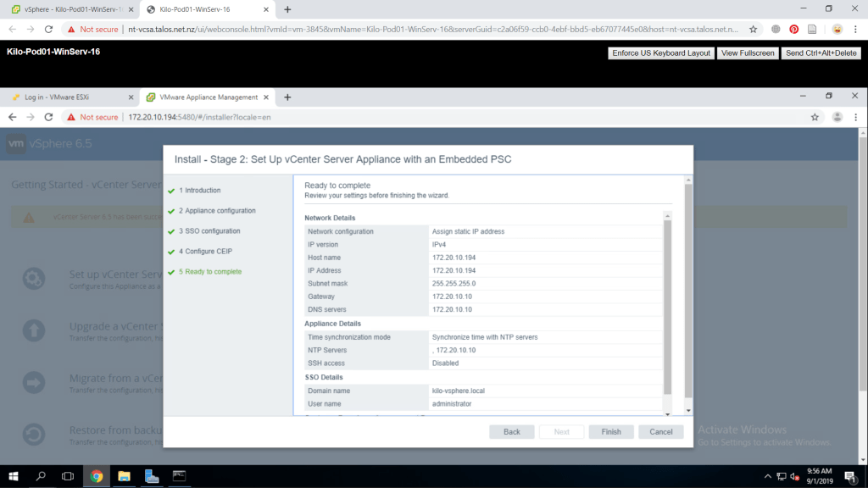Click the settings summary vertical scrollbar
Image resolution: width=868 pixels, height=488 pixels.
coord(666,305)
